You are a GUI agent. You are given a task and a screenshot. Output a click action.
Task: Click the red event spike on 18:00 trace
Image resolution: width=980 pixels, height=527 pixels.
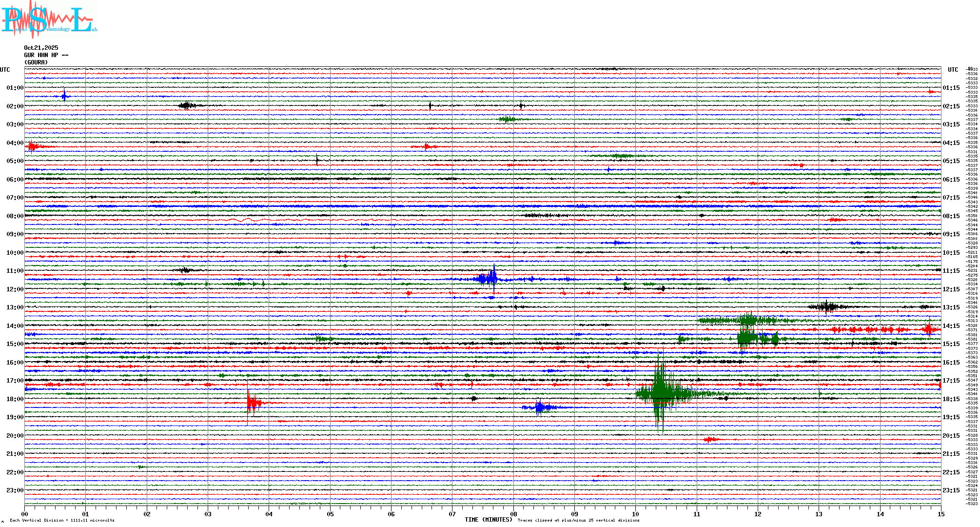(251, 403)
